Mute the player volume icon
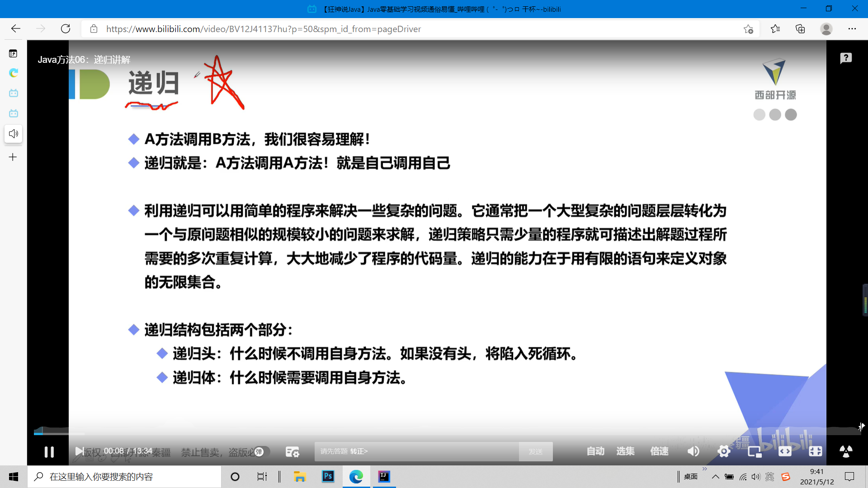 tap(693, 451)
